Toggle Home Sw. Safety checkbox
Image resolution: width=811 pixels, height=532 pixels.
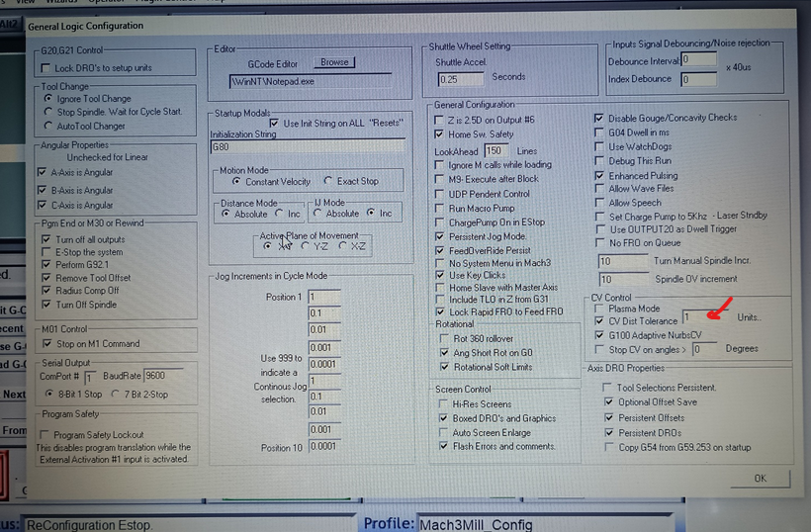[x=439, y=133]
